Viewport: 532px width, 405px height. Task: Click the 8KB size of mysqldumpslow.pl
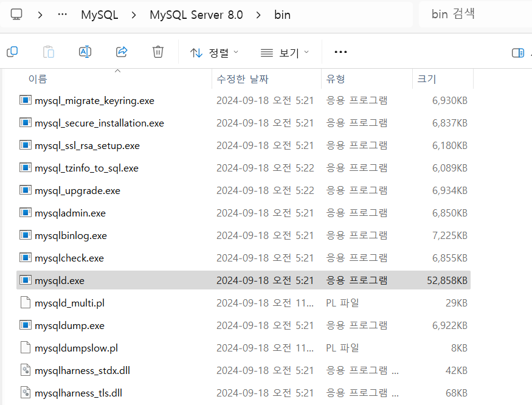[459, 348]
